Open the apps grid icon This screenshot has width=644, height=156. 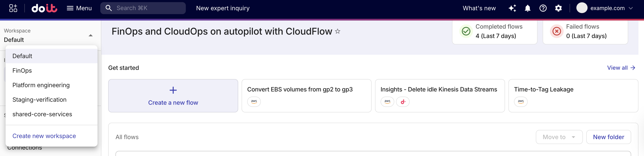click(13, 8)
